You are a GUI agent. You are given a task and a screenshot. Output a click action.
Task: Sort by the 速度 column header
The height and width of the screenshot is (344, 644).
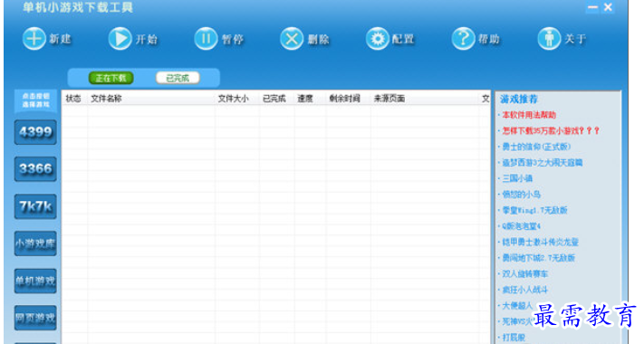tap(305, 99)
